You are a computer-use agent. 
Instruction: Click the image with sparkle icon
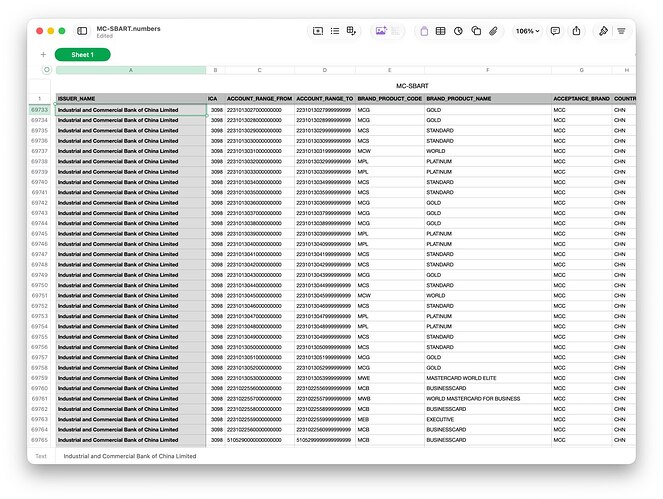(381, 31)
